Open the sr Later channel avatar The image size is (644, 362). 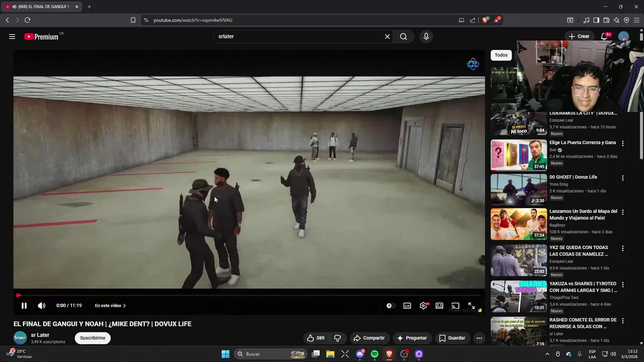[20, 338]
